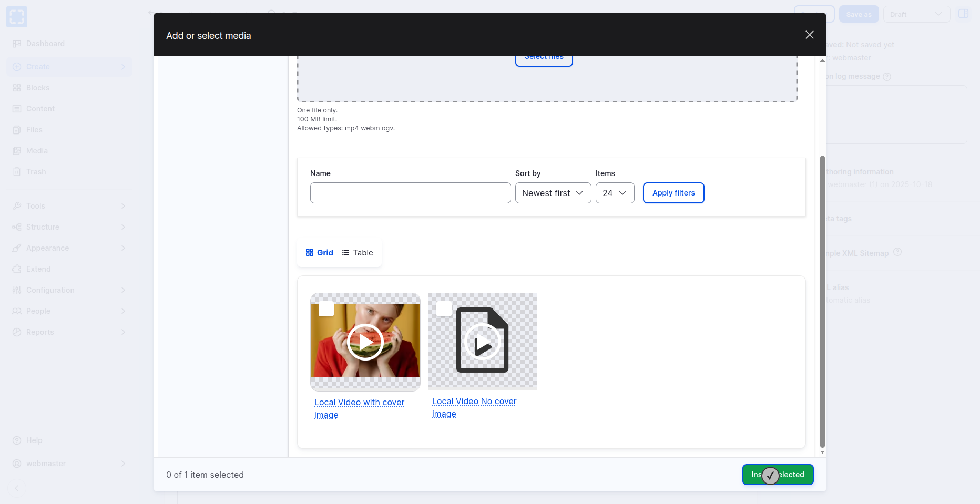The height and width of the screenshot is (504, 980).
Task: Click the Structure hierarchy icon
Action: point(17,227)
